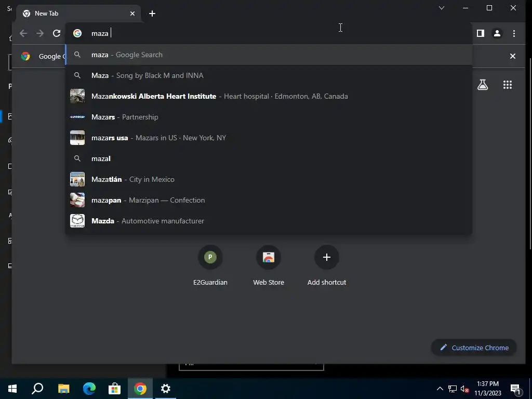Open the Windows Start menu
The image size is (532, 399).
(12, 389)
